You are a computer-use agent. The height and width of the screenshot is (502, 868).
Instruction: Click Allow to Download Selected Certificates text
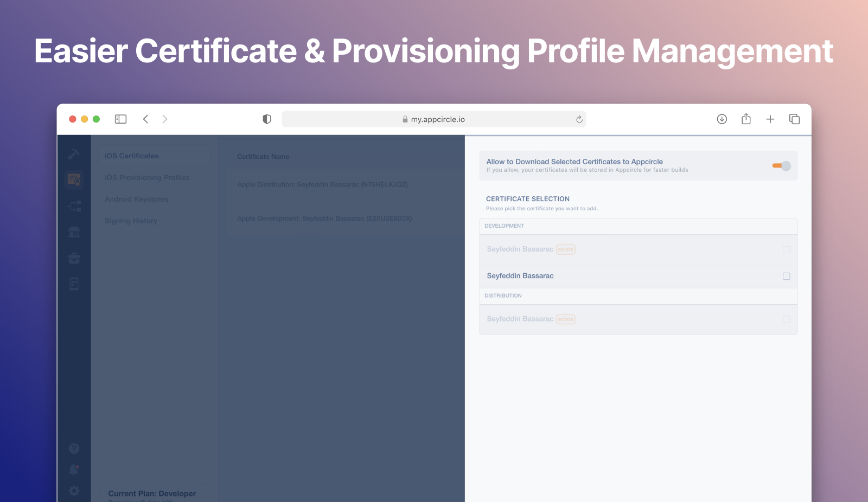pyautogui.click(x=575, y=162)
